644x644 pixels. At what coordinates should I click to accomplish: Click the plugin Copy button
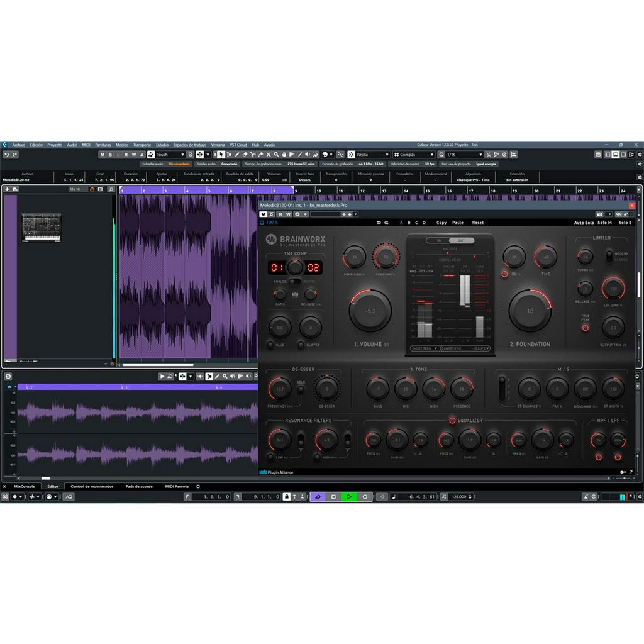441,223
